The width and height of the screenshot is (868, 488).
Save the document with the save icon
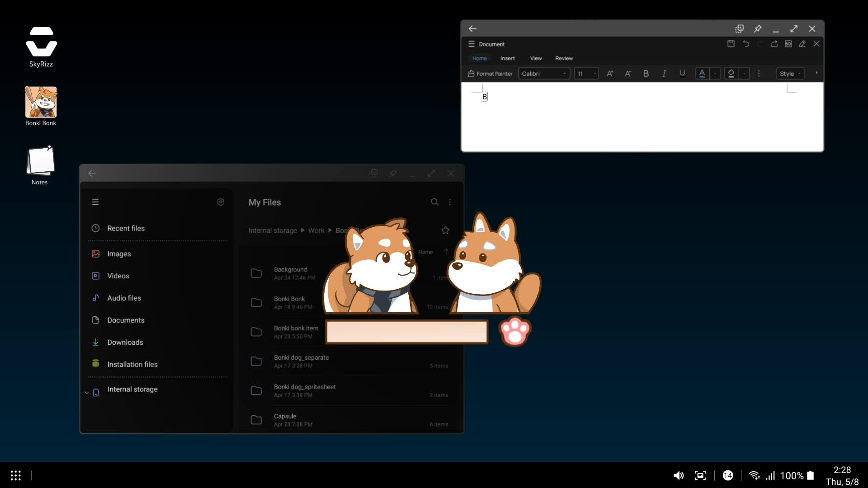click(x=731, y=44)
